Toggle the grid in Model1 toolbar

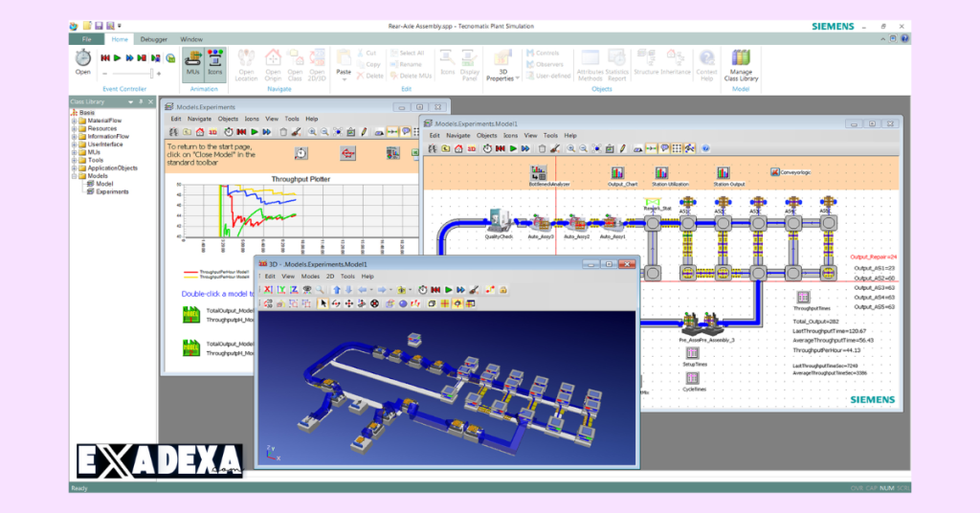tap(677, 148)
